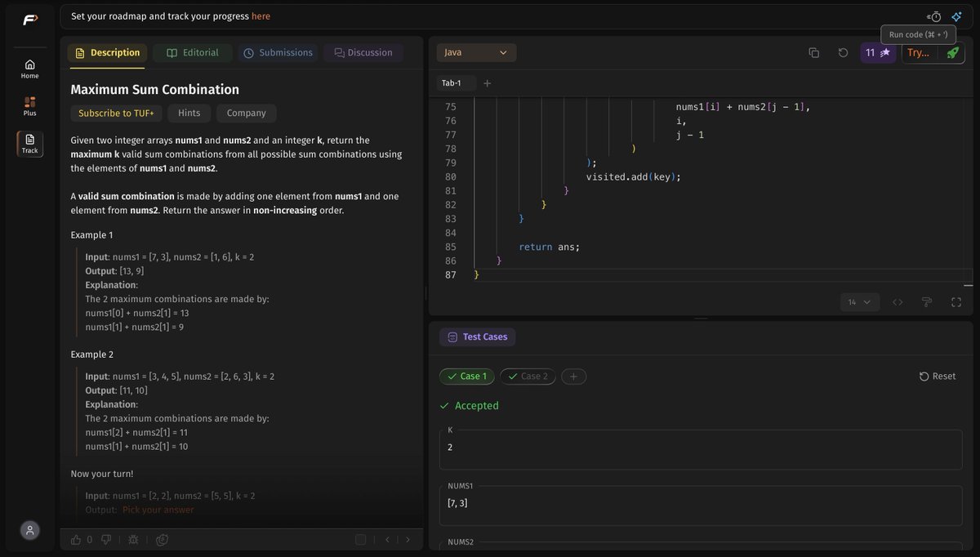Open the Company button
This screenshot has width=980, height=557.
tap(247, 114)
